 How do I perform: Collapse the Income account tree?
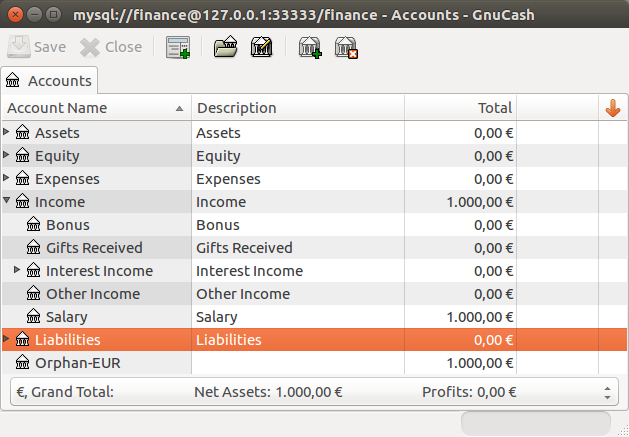6,200
